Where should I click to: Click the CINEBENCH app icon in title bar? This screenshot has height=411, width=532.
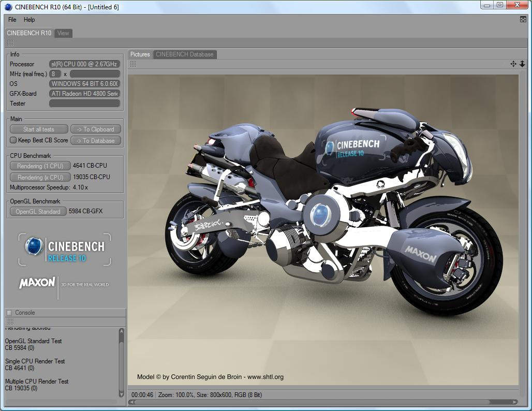point(8,7)
